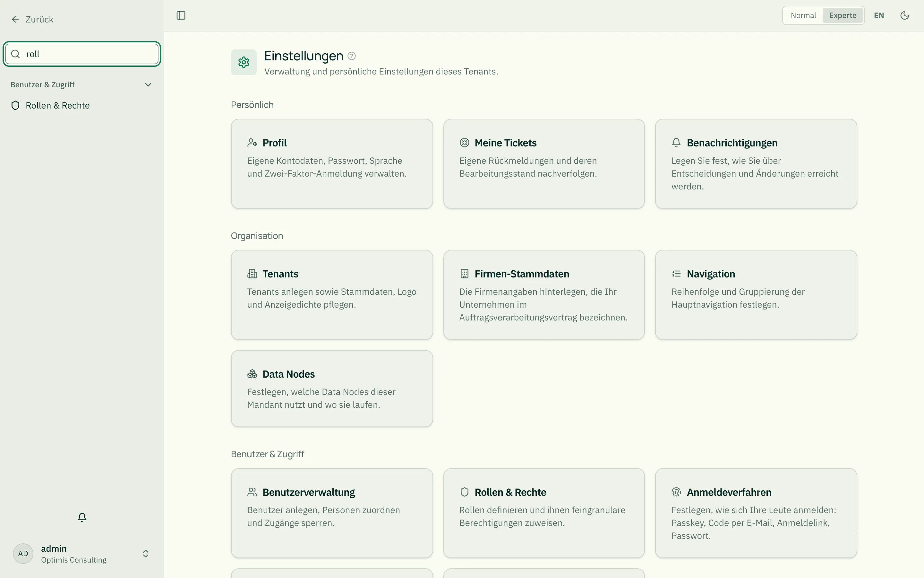This screenshot has height=578, width=924.
Task: Collapse the Benutzer & Zugriff sidebar group
Action: tap(82, 84)
